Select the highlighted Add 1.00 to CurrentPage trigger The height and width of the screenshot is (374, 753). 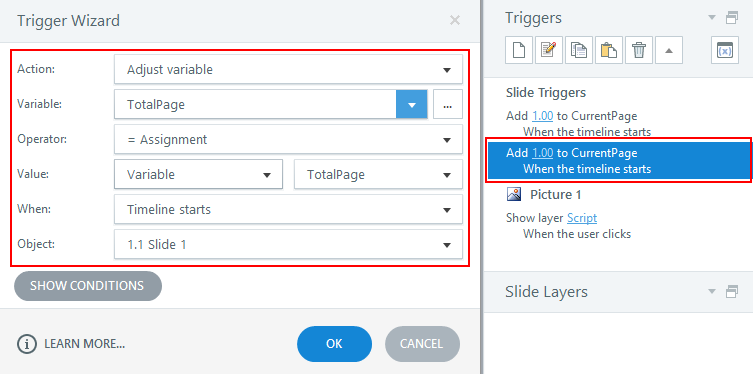(619, 160)
